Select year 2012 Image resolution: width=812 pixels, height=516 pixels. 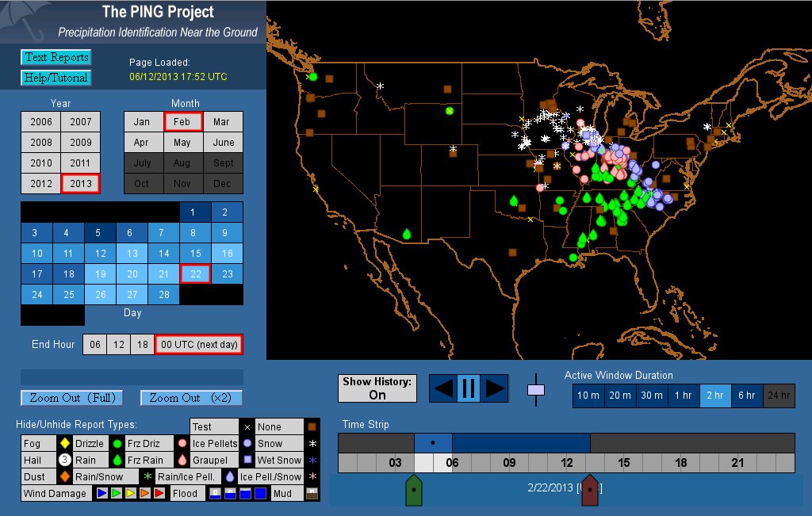[x=41, y=184]
